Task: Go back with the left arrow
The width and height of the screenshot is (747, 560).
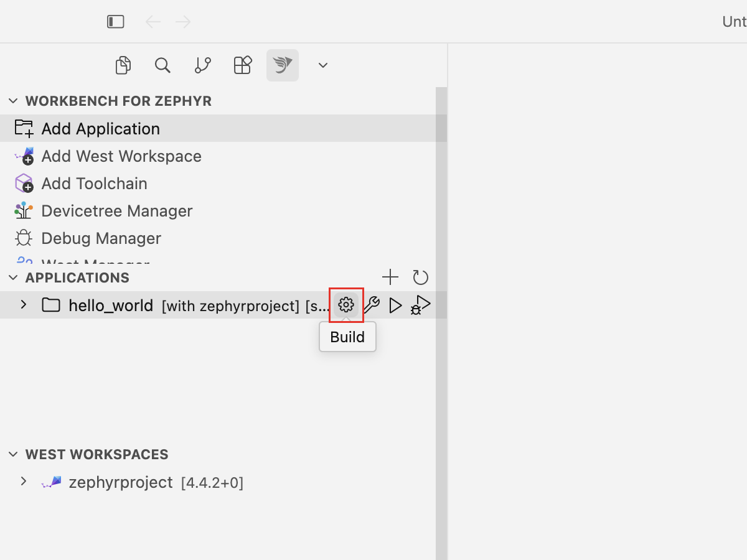Action: pyautogui.click(x=153, y=22)
